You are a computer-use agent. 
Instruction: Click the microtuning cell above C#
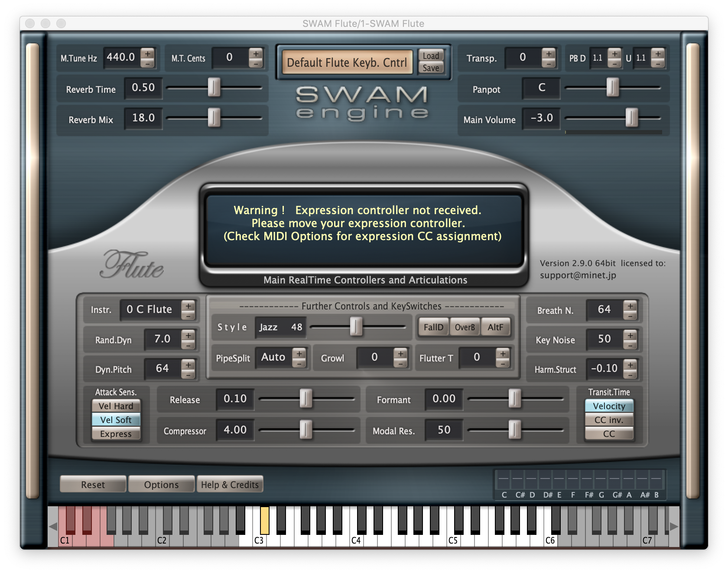click(x=517, y=480)
